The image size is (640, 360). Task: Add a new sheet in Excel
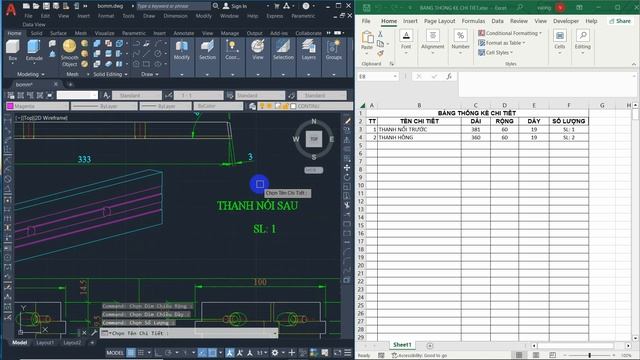click(430, 346)
